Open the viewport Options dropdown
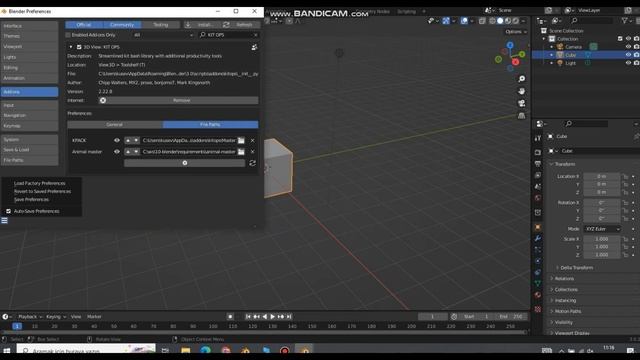The width and height of the screenshot is (640, 360). pos(516,31)
